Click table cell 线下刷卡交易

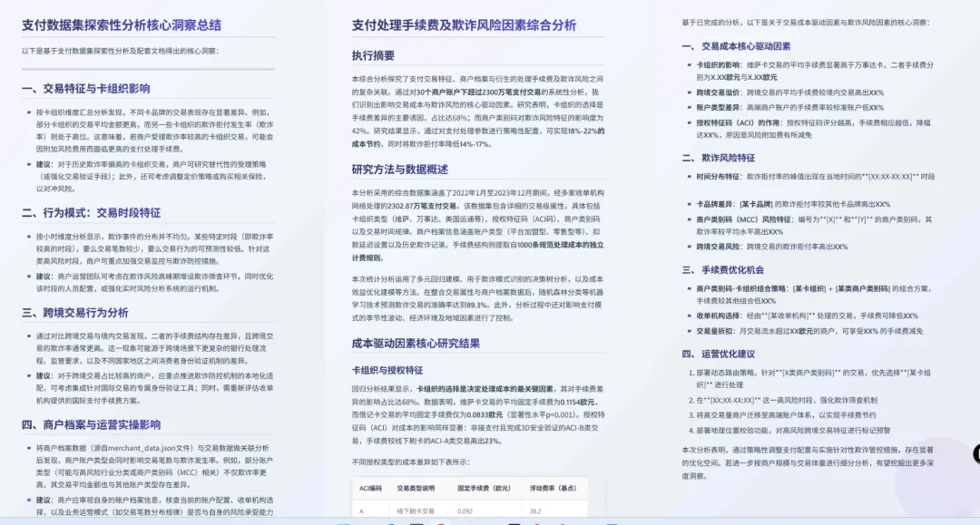click(x=416, y=510)
